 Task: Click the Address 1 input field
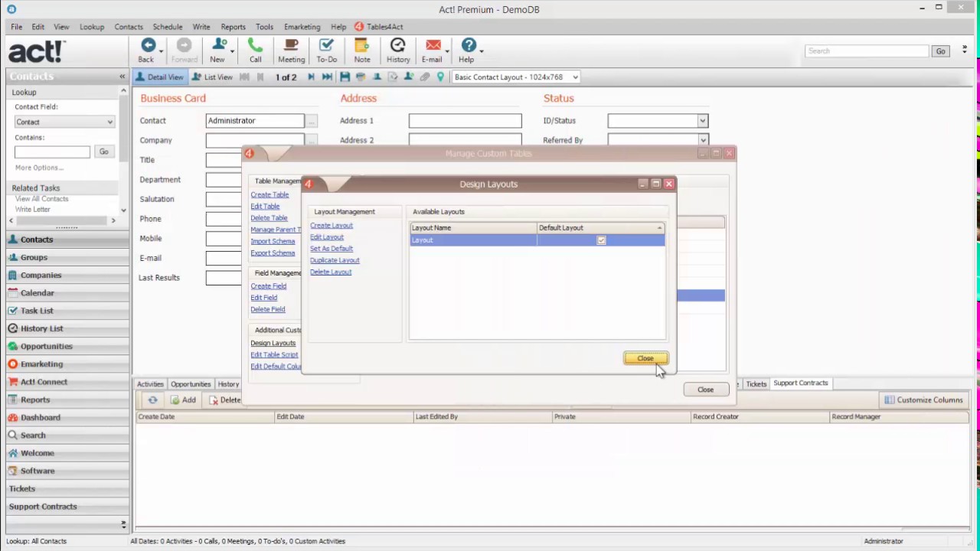coord(465,121)
